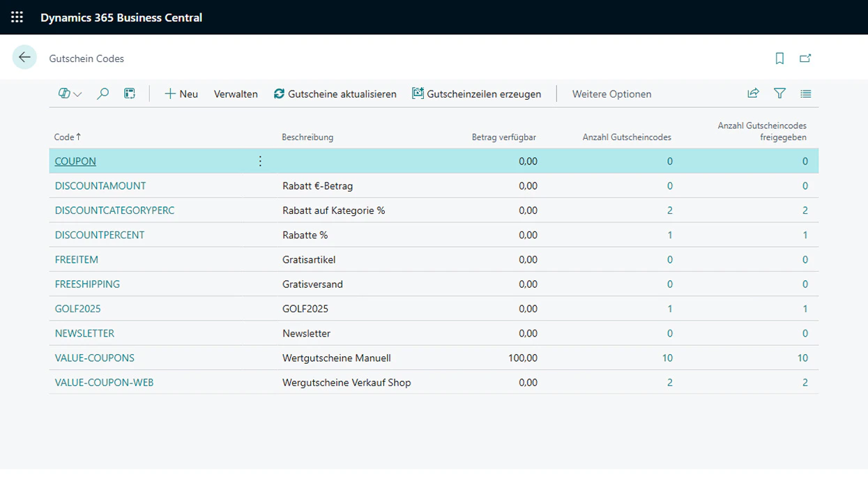Select the description Gratisartikel
This screenshot has height=483, width=868.
point(309,259)
